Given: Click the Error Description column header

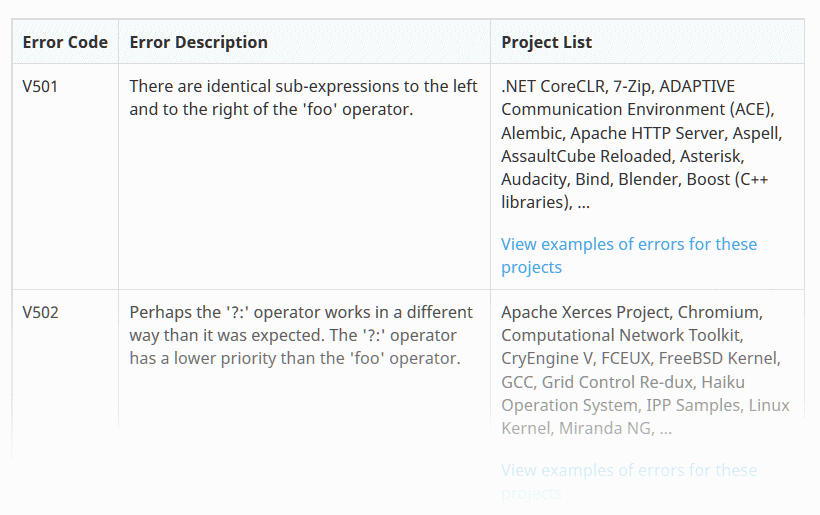Looking at the screenshot, I should pos(198,42).
